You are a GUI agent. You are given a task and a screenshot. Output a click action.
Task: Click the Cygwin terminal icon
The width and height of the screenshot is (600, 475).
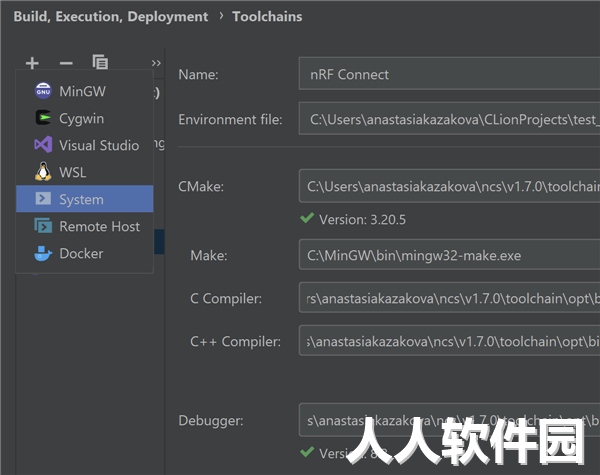(x=43, y=118)
